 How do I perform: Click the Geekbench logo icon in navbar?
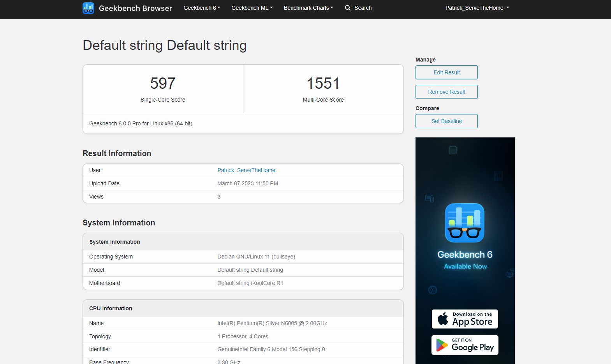(88, 8)
